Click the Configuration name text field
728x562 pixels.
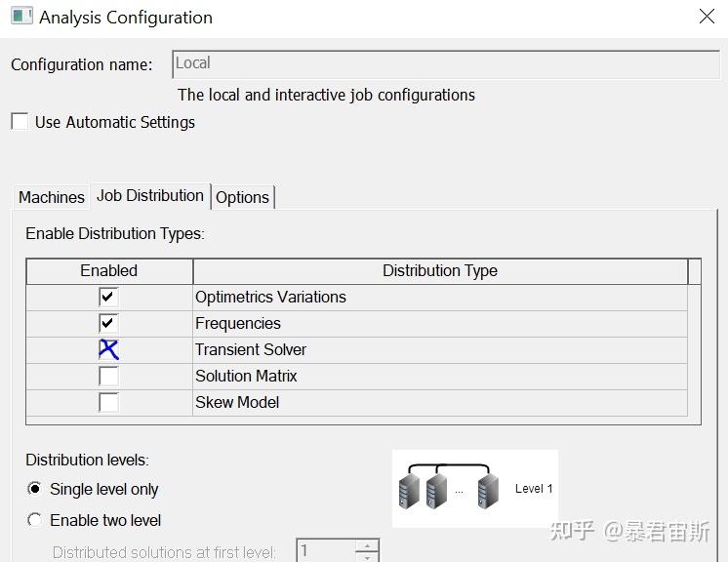tap(446, 63)
